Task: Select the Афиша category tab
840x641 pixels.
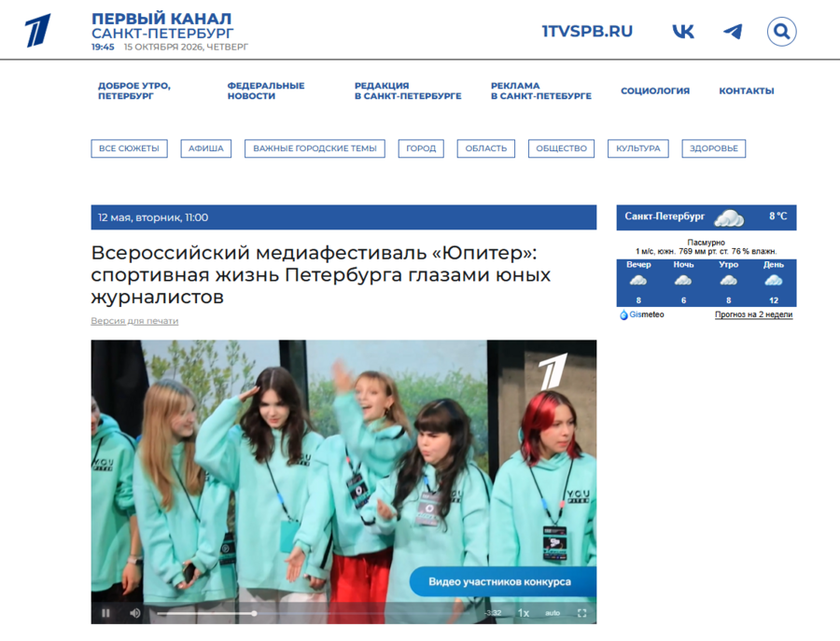Action: tap(205, 148)
